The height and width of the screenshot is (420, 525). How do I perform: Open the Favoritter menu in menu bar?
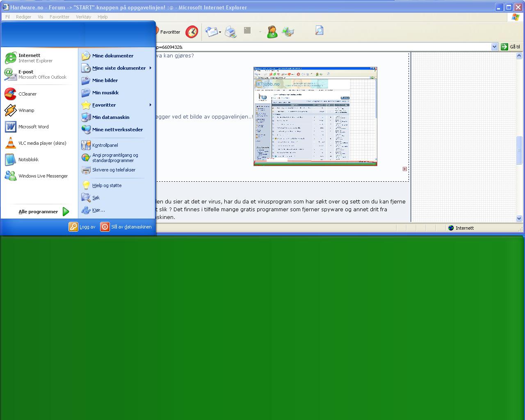tap(59, 17)
